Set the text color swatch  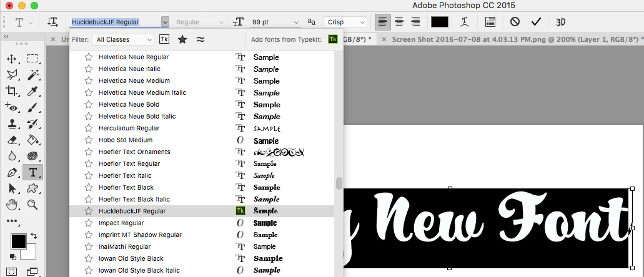tap(440, 22)
